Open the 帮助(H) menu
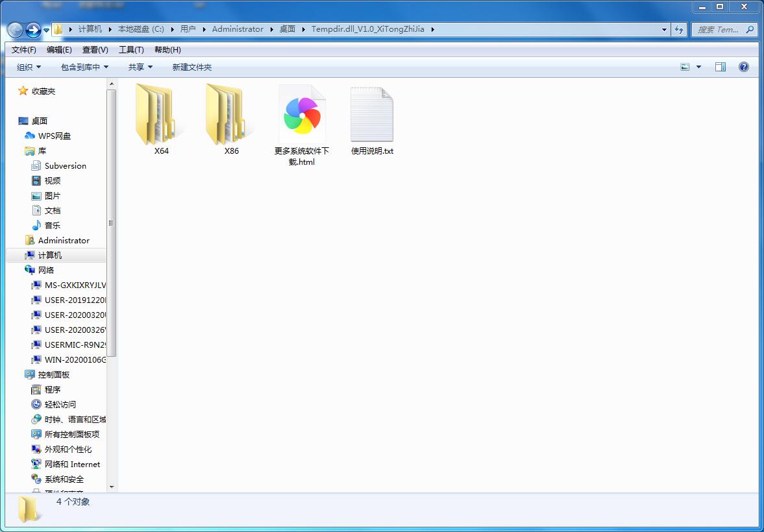The image size is (764, 532). click(x=167, y=50)
